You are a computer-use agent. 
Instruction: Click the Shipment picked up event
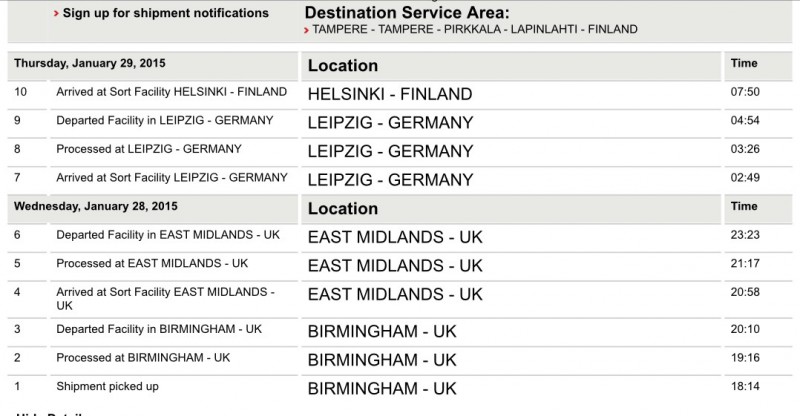pos(108,386)
